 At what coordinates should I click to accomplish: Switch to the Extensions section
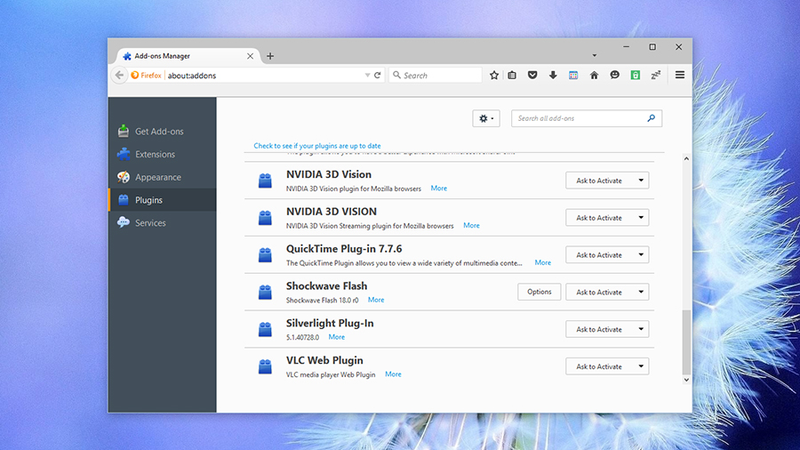162,154
